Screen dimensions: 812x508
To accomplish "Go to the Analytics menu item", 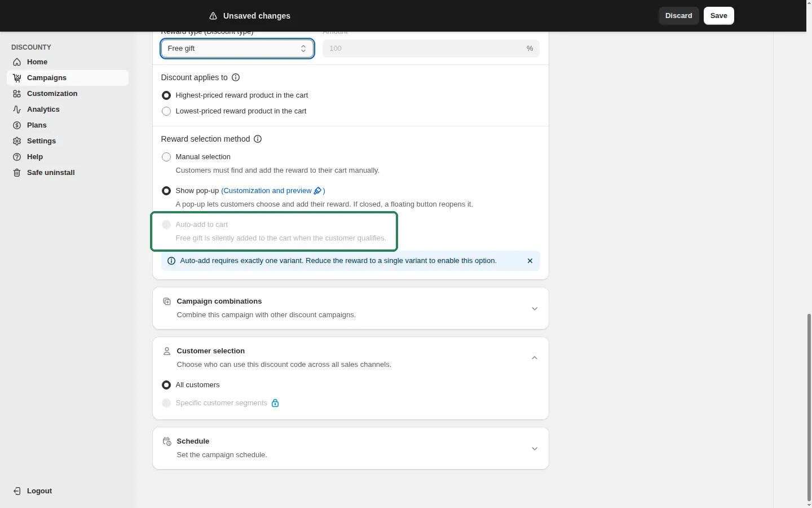I will pos(68,110).
